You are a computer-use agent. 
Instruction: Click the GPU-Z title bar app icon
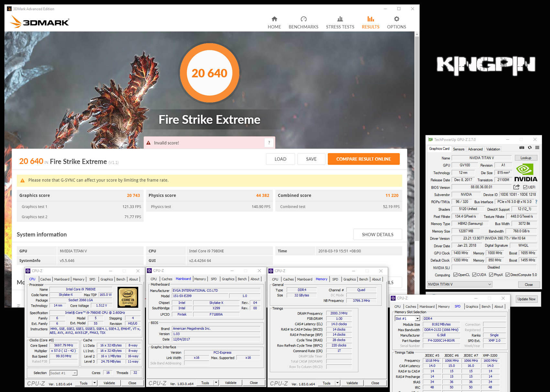pyautogui.click(x=430, y=139)
